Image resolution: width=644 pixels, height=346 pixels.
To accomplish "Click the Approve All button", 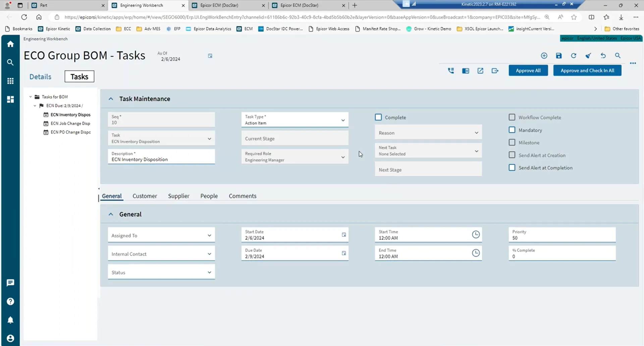I will click(x=528, y=70).
